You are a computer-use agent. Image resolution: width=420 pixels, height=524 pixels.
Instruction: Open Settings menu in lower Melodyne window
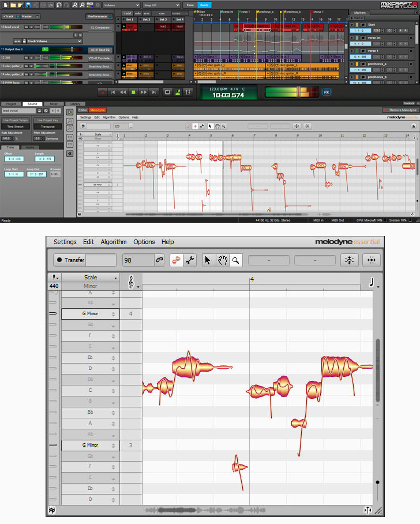[65, 242]
